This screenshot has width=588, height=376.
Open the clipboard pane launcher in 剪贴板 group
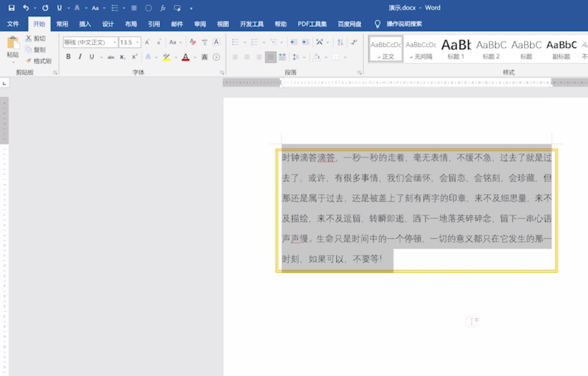coord(55,73)
